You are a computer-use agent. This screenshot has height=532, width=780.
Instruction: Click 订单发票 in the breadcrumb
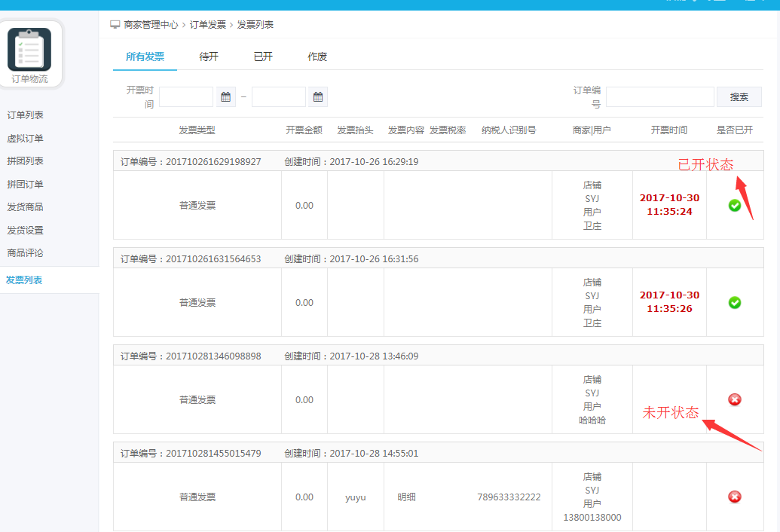(208, 25)
